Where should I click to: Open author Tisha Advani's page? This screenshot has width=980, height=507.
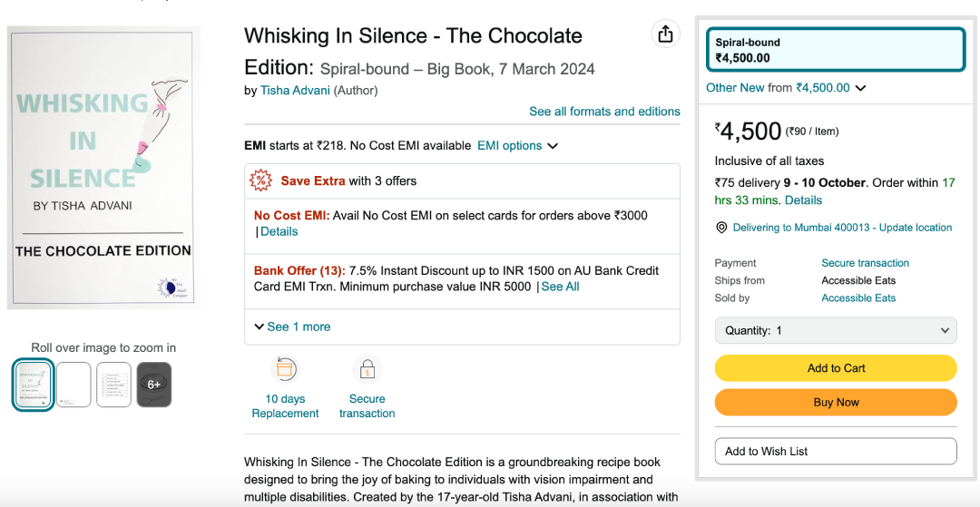(295, 91)
